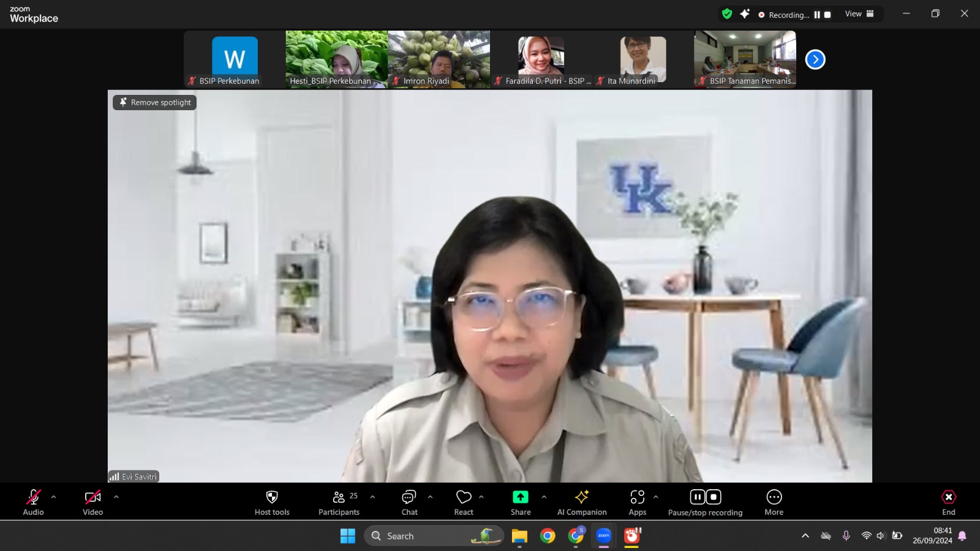Select Imron Riyadi video tile

tap(439, 59)
